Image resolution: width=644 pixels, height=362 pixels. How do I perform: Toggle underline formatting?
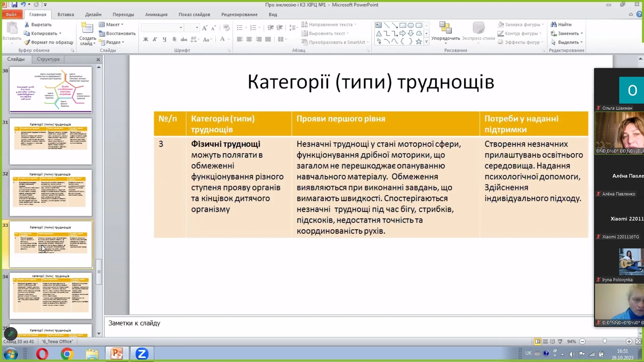coord(164,39)
